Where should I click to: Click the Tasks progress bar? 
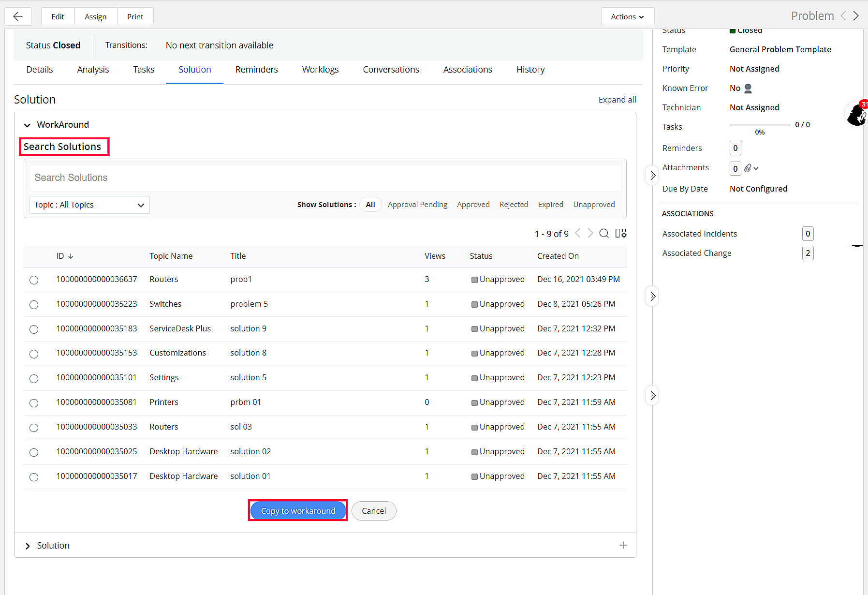coord(759,125)
